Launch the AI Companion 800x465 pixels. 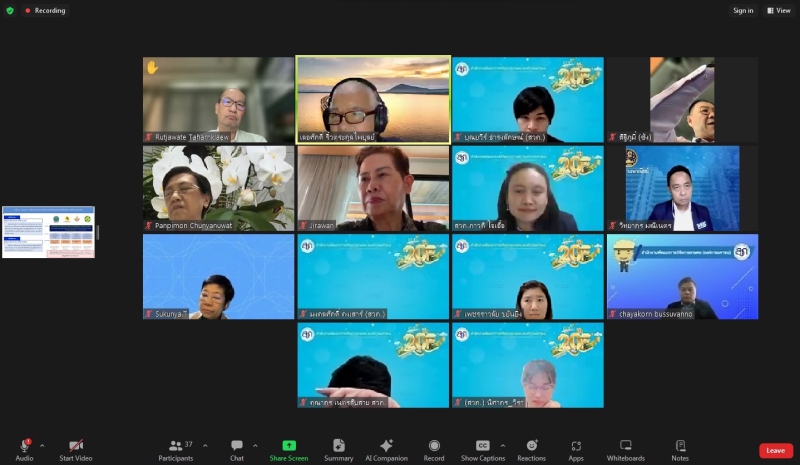[x=386, y=446]
